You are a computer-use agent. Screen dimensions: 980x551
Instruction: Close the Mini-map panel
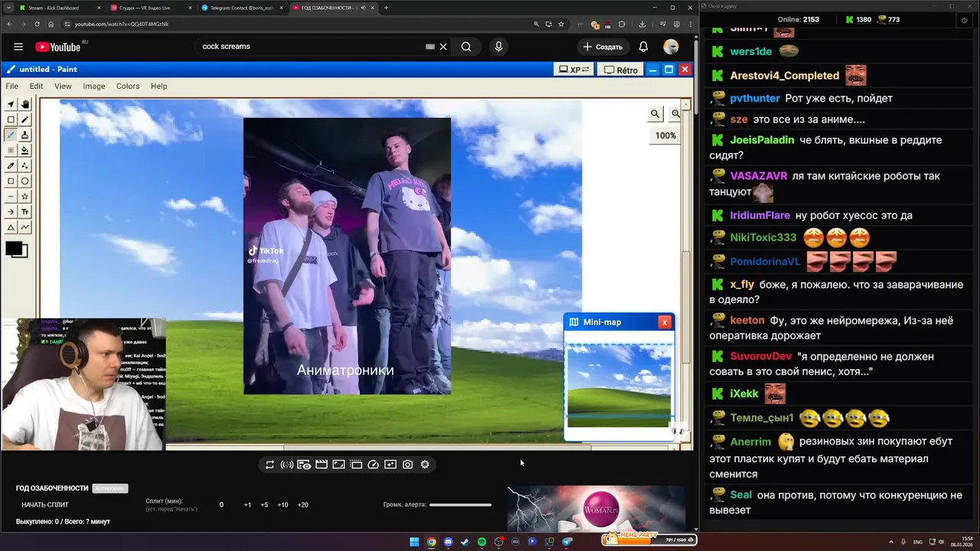[x=665, y=322]
